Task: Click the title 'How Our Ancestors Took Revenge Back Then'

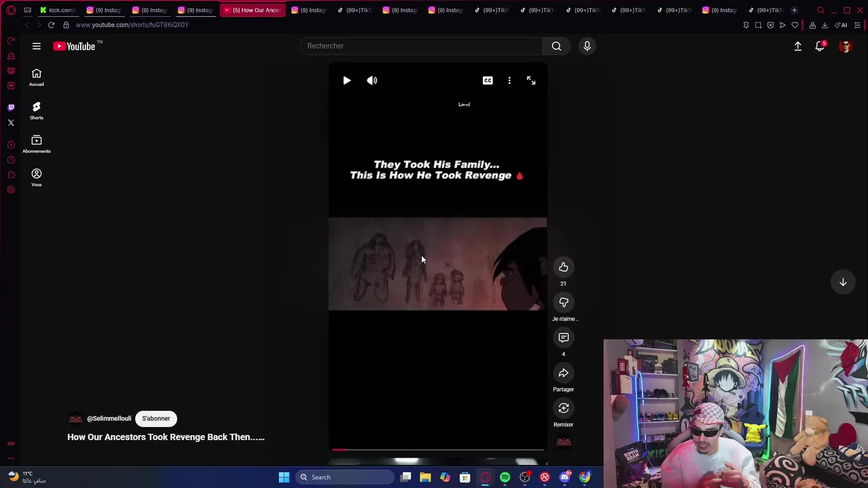Action: 165,437
